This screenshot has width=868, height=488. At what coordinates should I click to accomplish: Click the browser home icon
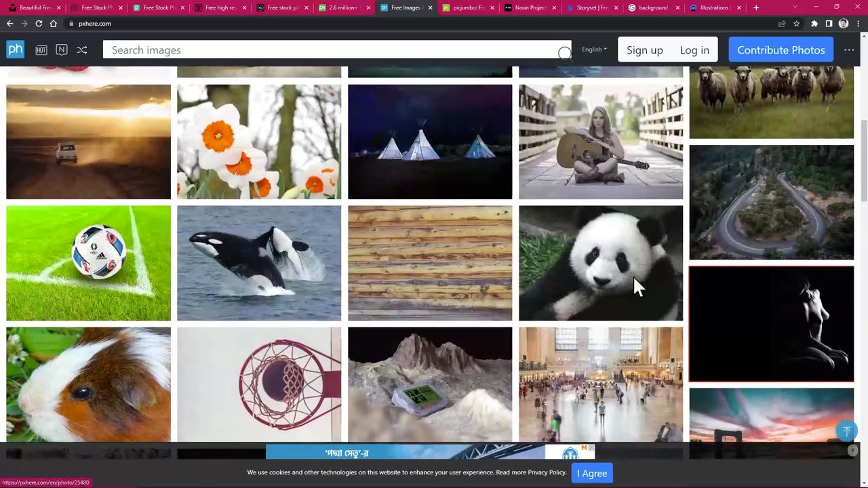(x=54, y=24)
